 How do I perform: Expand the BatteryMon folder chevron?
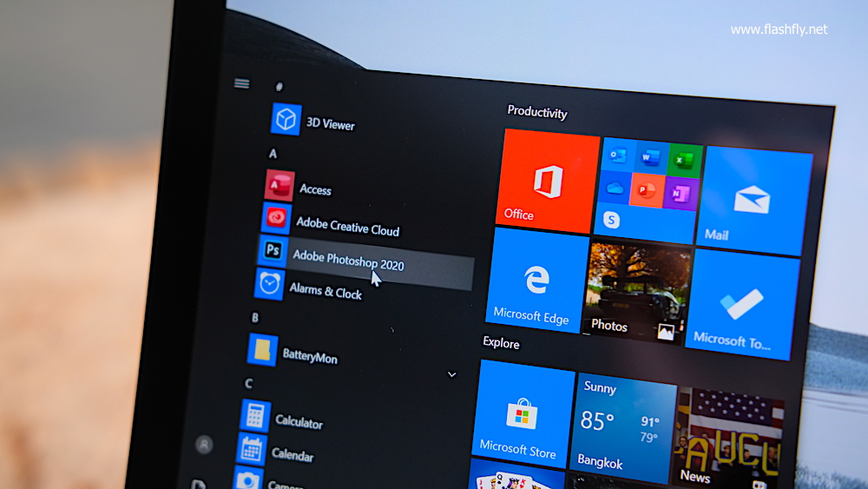(x=451, y=373)
